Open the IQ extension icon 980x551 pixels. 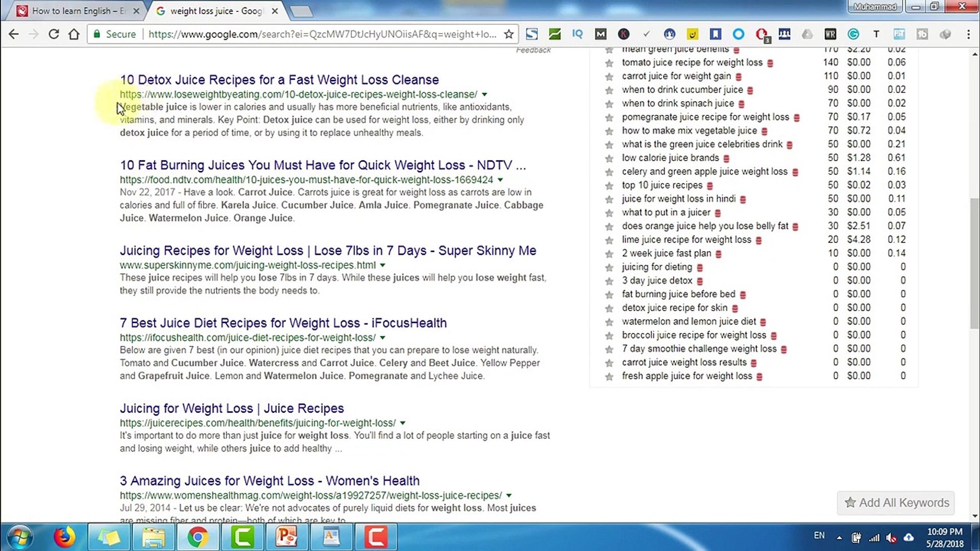point(577,34)
